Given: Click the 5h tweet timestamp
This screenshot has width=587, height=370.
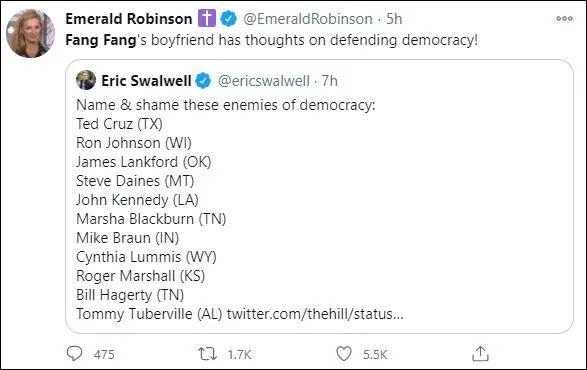Looking at the screenshot, I should click(394, 19).
